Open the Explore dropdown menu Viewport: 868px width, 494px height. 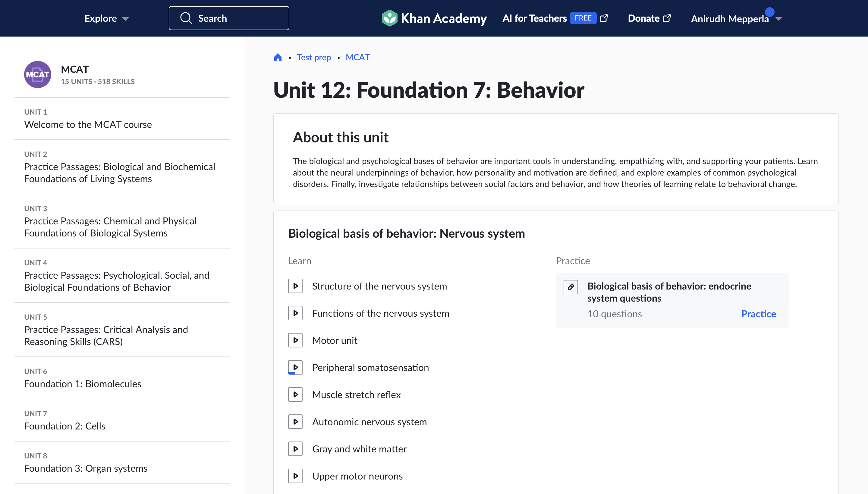tap(106, 18)
